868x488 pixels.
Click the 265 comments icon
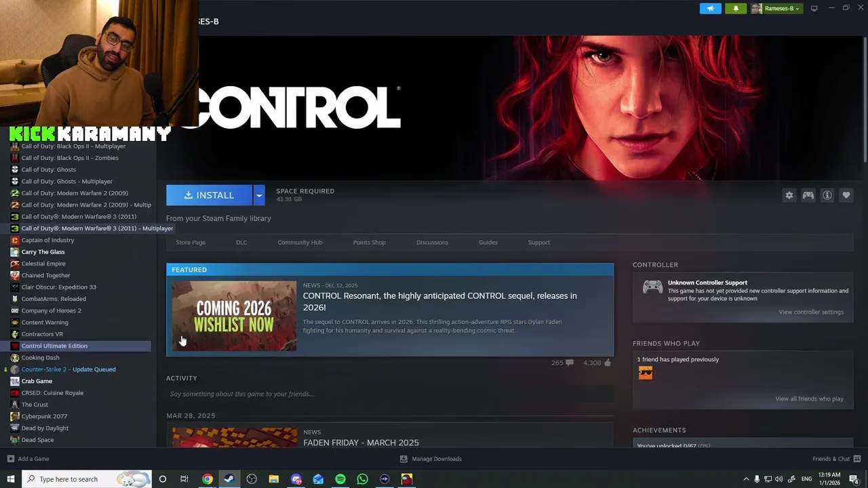[569, 363]
